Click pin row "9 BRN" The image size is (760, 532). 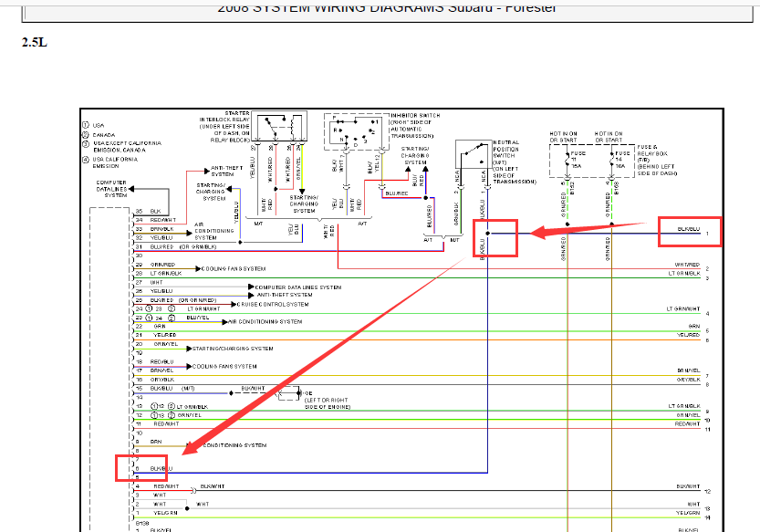coord(149,442)
